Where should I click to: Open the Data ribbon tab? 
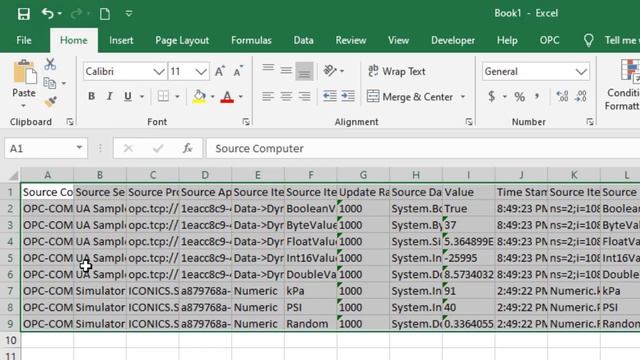[303, 40]
